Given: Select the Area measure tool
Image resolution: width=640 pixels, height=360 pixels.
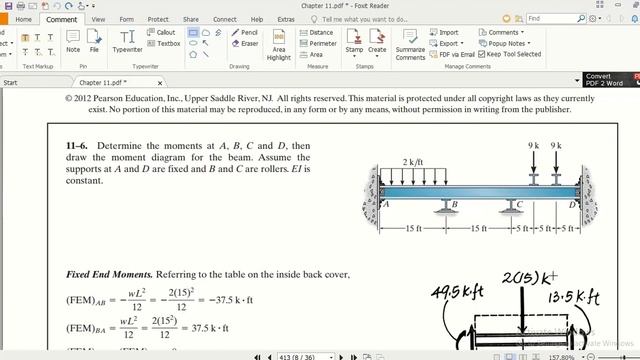Looking at the screenshot, I should 311,54.
